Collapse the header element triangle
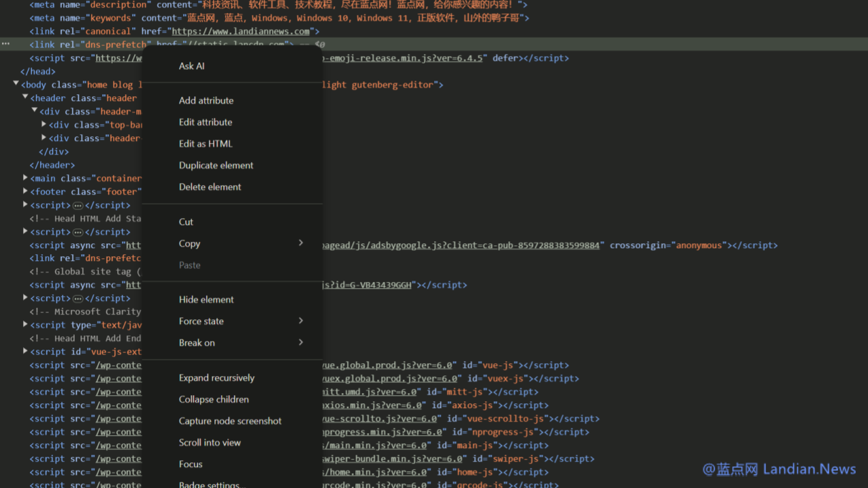Screen dimensions: 868x488 point(25,98)
